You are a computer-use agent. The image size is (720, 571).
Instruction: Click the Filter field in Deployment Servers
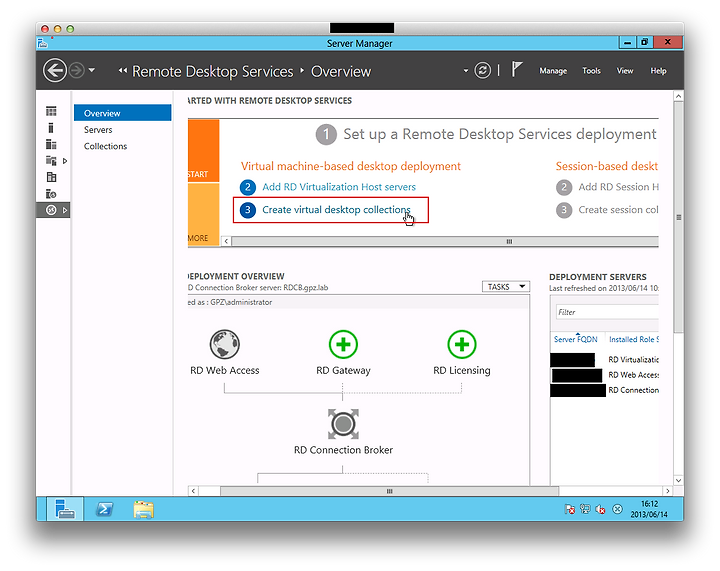[607, 312]
